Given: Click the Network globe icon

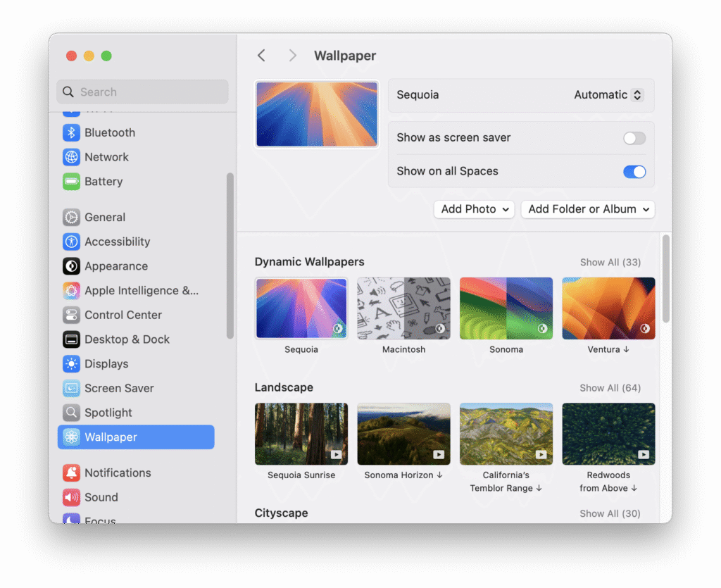Looking at the screenshot, I should click(71, 157).
